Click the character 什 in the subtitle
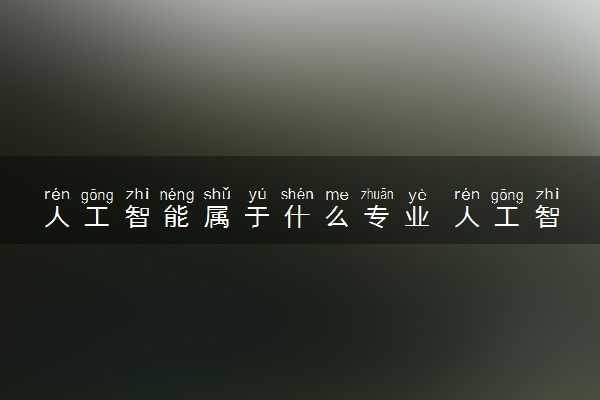Viewport: 600px width, 400px height. 297,216
